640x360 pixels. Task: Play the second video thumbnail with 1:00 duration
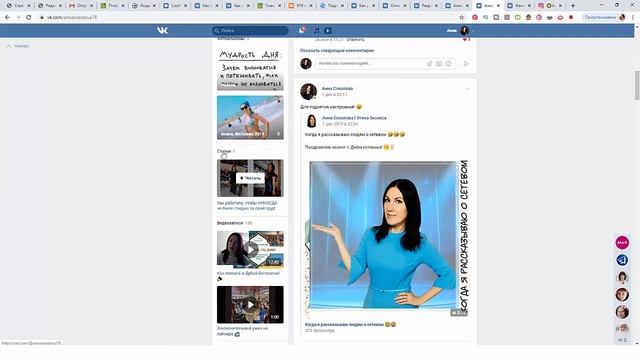pos(250,304)
